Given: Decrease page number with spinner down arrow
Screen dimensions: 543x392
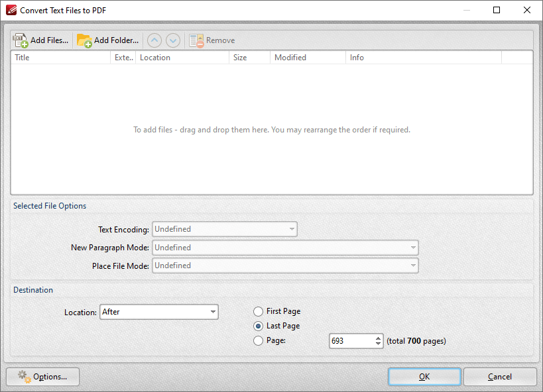Looking at the screenshot, I should [378, 344].
